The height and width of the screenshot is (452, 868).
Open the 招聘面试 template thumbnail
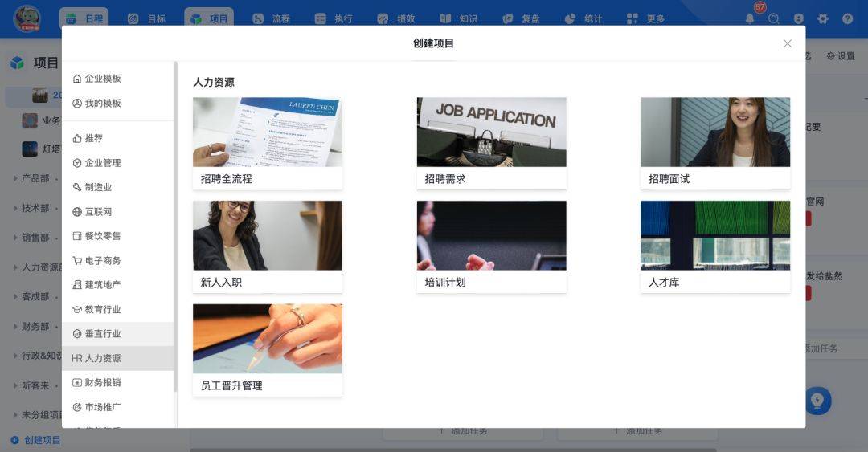click(x=715, y=132)
